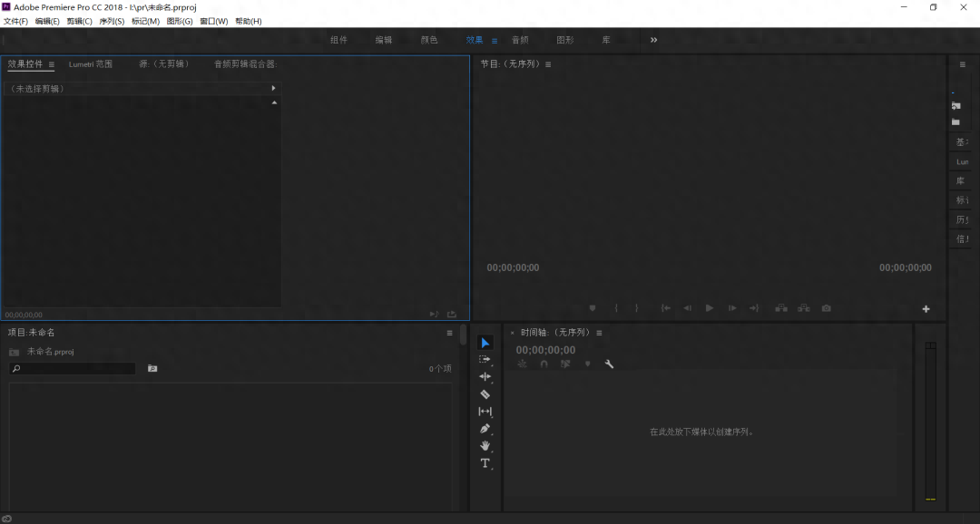
Task: Toggle the timeline Snap magnet icon
Action: tap(544, 364)
